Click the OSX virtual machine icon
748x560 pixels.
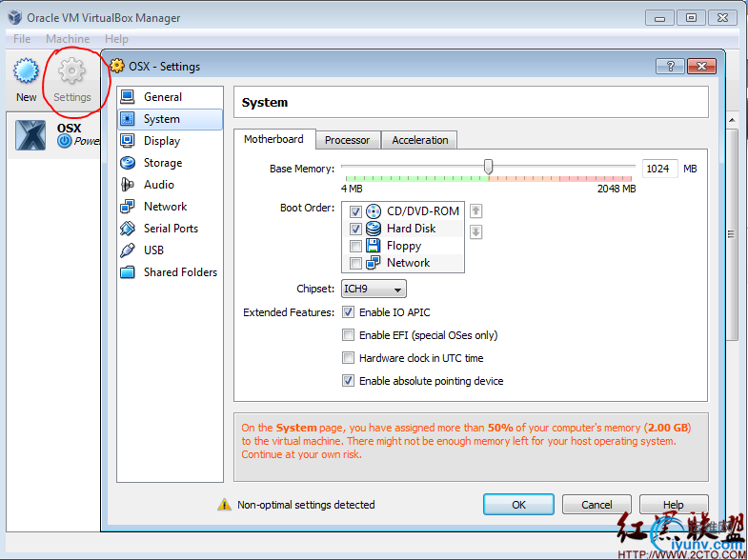30,135
